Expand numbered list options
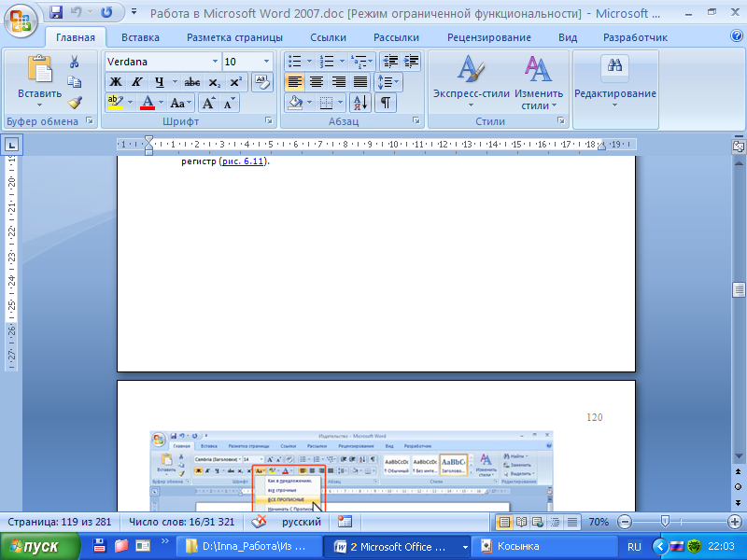Viewport: 747px width, 560px height. [x=342, y=61]
